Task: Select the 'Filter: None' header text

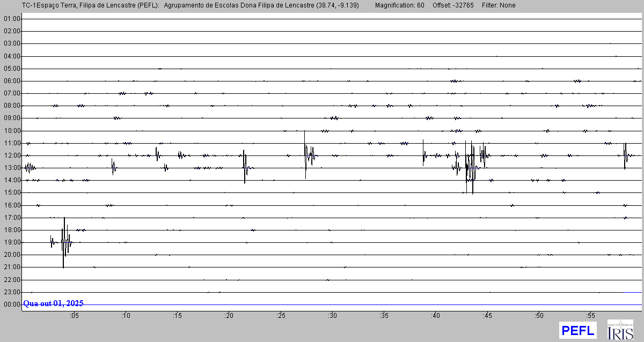Action: click(x=499, y=5)
